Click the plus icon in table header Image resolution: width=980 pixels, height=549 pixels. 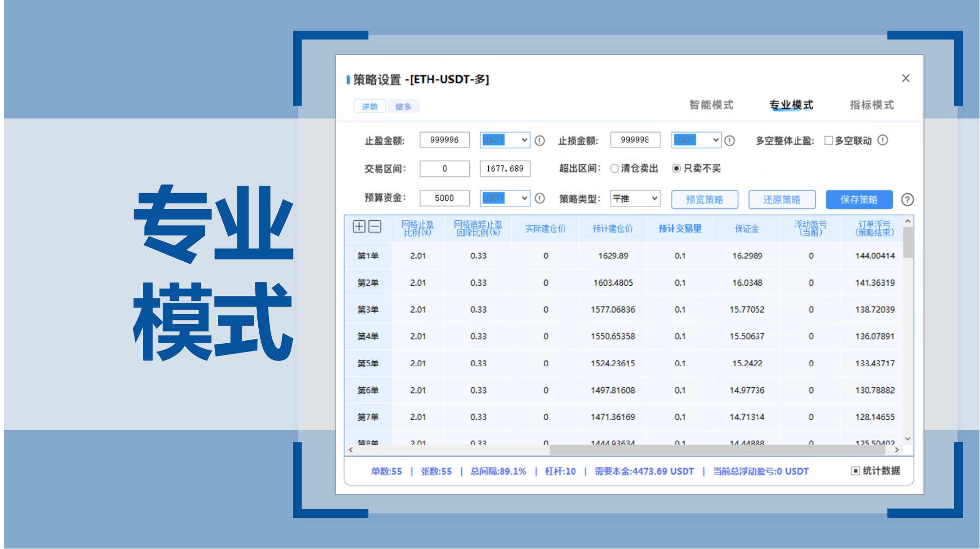point(359,226)
